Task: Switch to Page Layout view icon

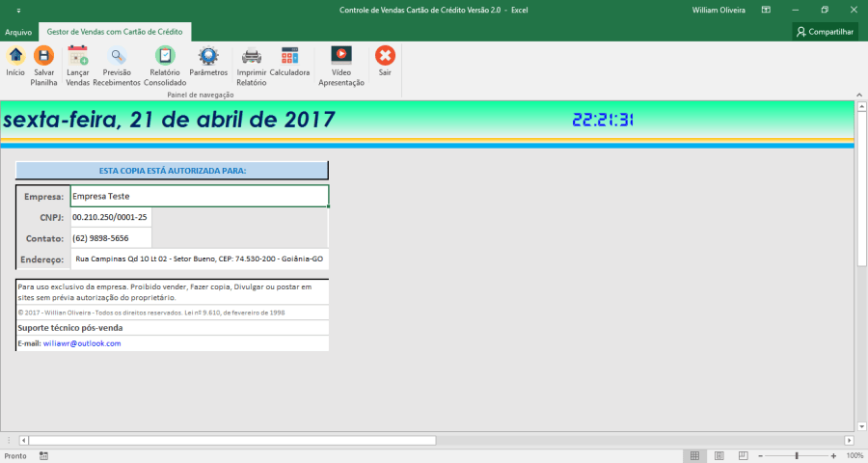Action: (719, 456)
